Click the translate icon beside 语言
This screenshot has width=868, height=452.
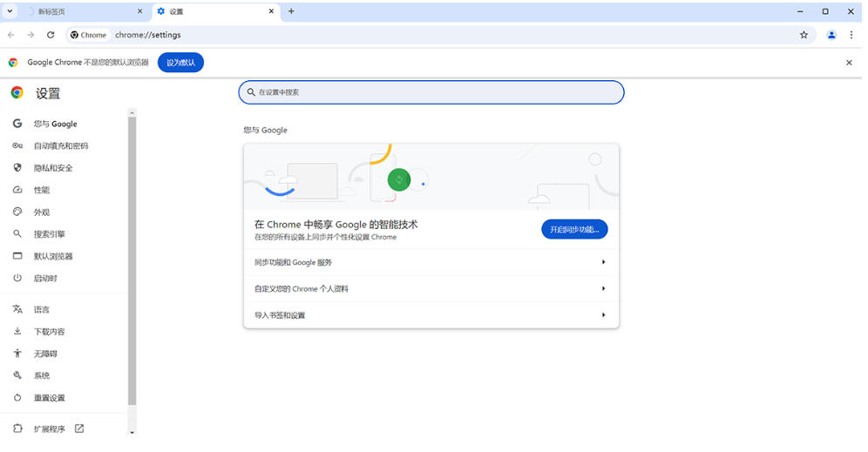17,309
